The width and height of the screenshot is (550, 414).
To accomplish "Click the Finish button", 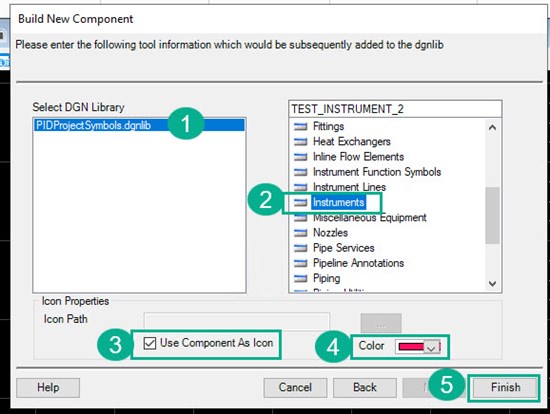I will click(x=505, y=387).
